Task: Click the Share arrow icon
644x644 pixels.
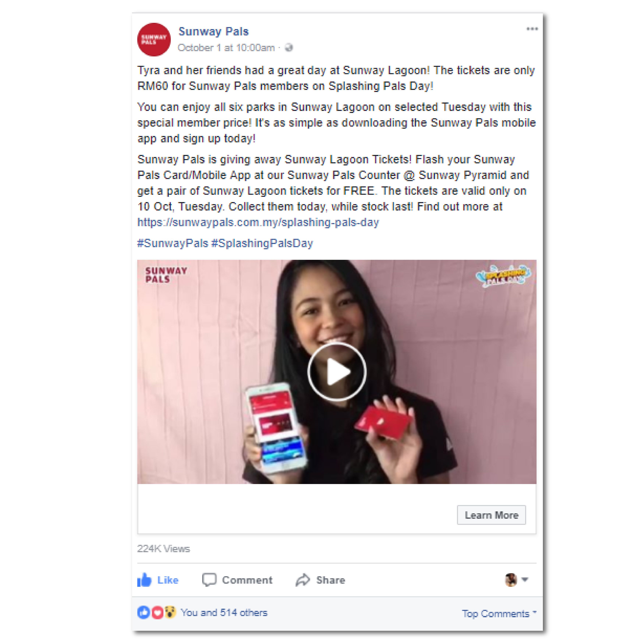Action: pos(303,580)
